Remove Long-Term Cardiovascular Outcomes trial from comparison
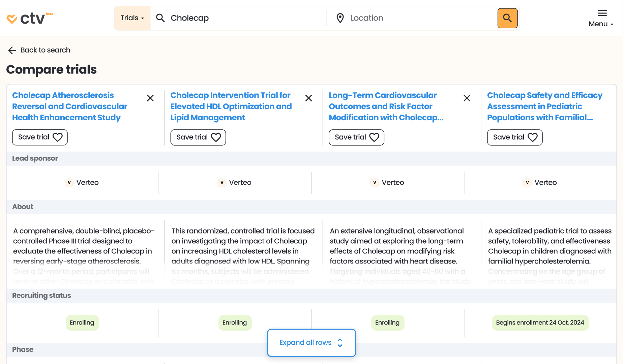This screenshot has height=364, width=623. (467, 98)
